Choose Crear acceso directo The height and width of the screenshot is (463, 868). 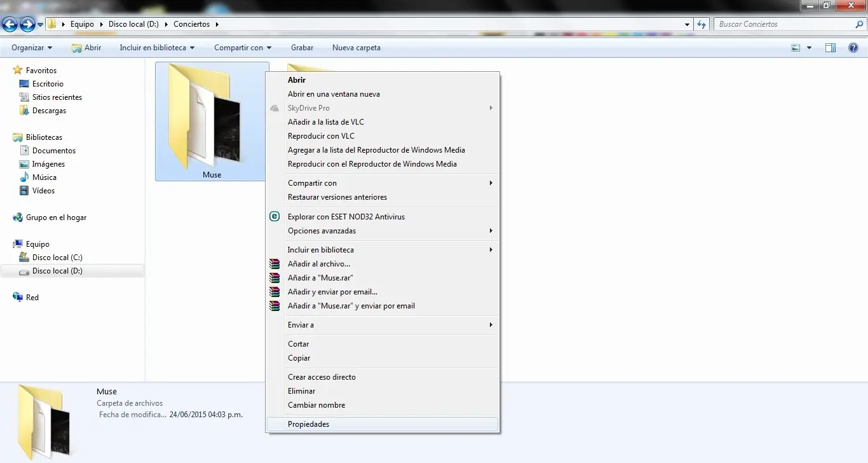click(x=382, y=377)
